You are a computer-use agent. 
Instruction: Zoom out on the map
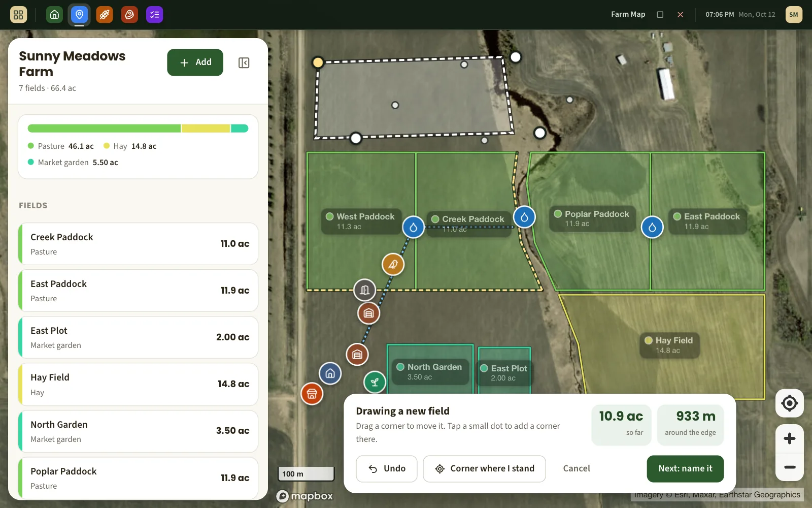coord(789,467)
